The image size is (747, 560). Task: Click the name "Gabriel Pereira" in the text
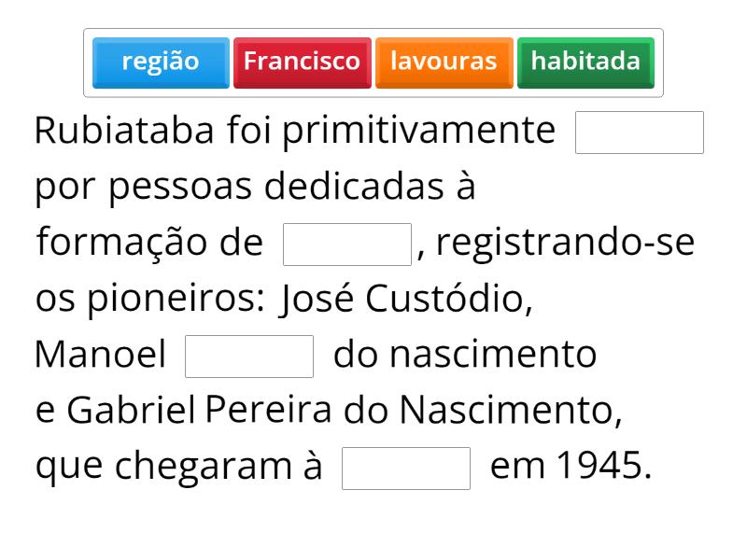(x=198, y=411)
